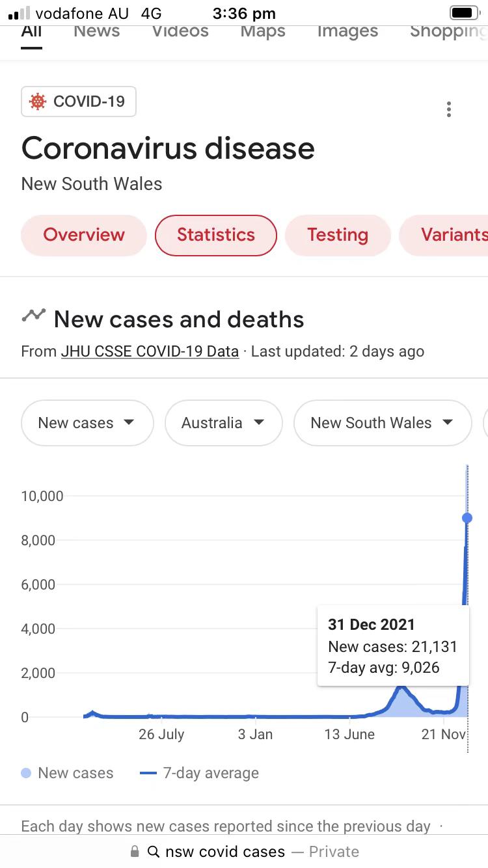Viewport: 488px width, 868px height.
Task: Click the COVID-19 virus icon
Action: 38,102
